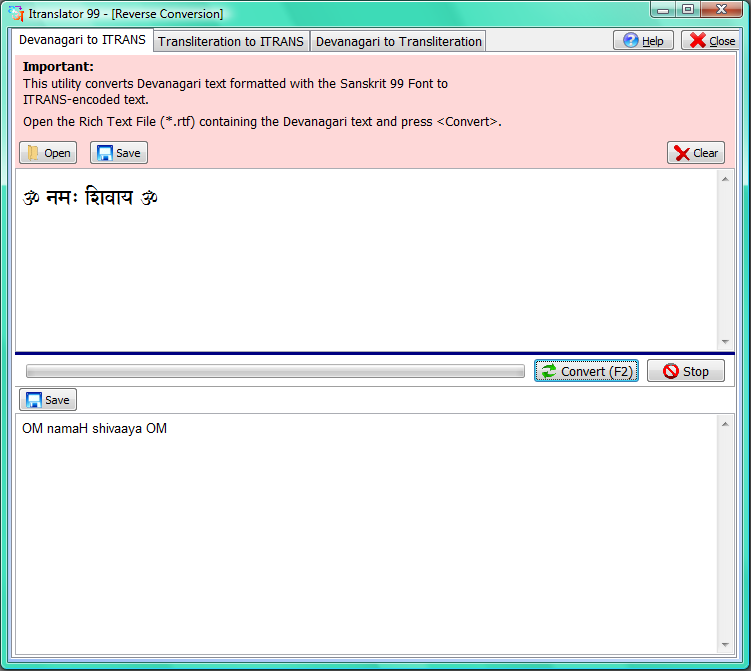Click the 'Important:' heading text
The height and width of the screenshot is (671, 751).
click(x=58, y=67)
